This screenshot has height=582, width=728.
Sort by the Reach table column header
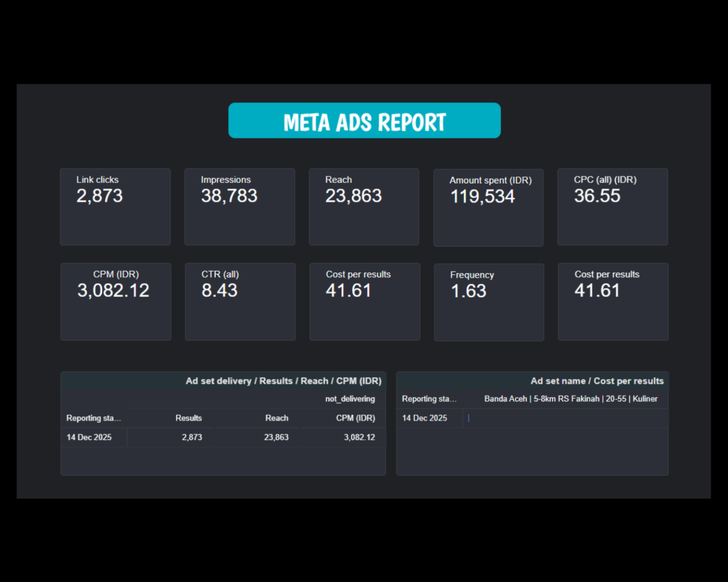[x=277, y=418]
